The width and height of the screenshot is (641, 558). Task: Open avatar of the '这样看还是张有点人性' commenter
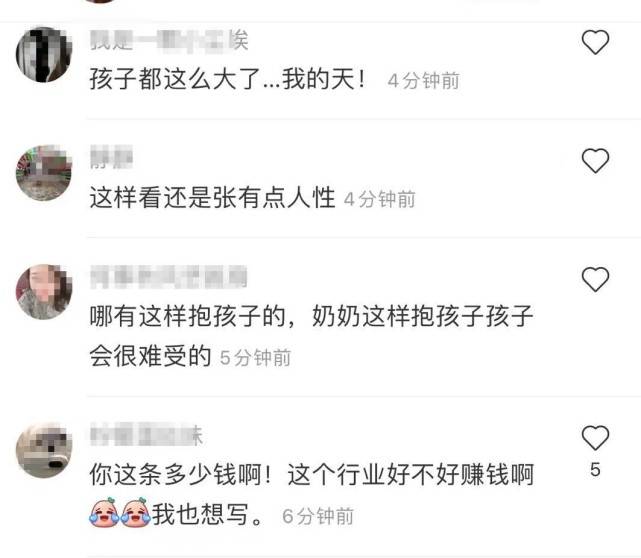(x=44, y=173)
